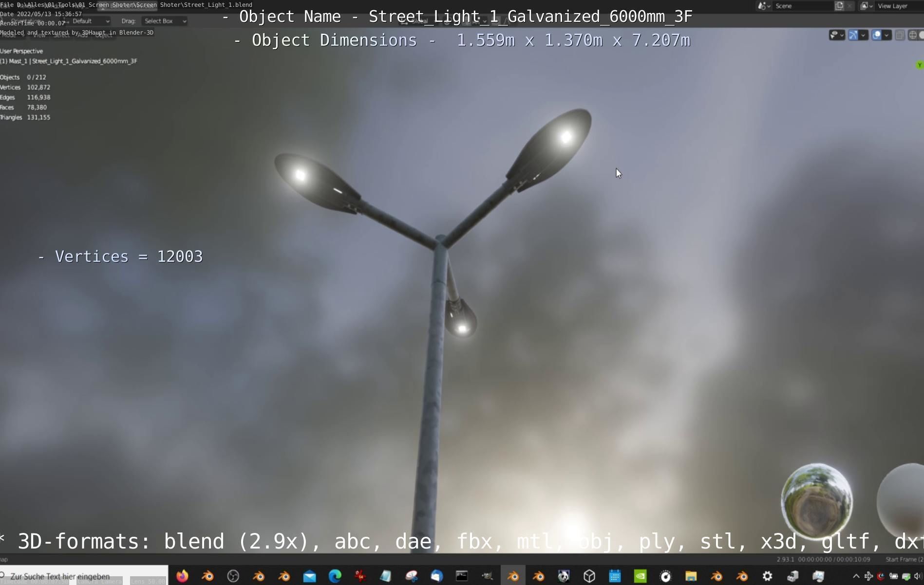Select the highlighted active Blender taskbar icon
Screen dimensions: 924x585
pos(513,576)
